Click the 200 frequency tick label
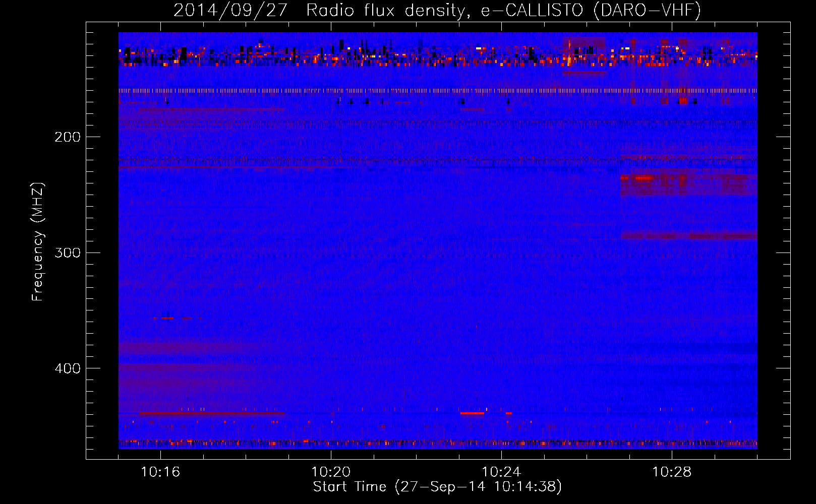 tap(68, 137)
